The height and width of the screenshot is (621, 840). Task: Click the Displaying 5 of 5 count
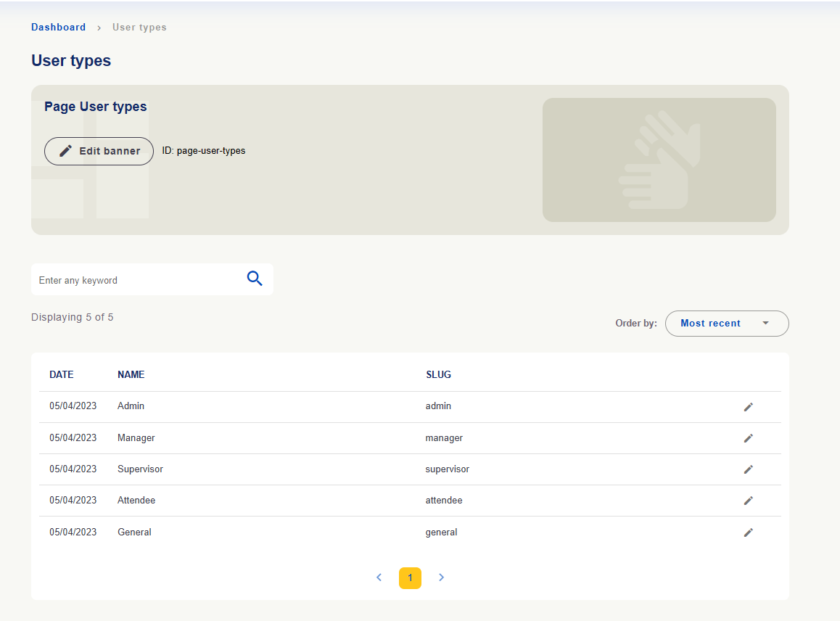[x=73, y=317]
